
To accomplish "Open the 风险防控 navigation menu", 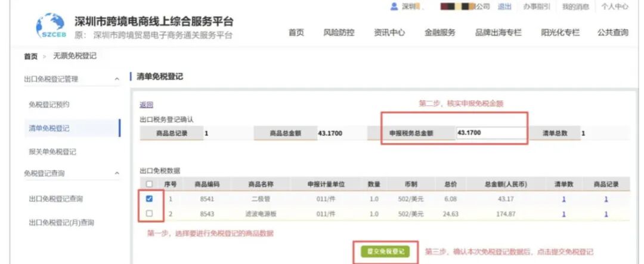I will 339,33.
